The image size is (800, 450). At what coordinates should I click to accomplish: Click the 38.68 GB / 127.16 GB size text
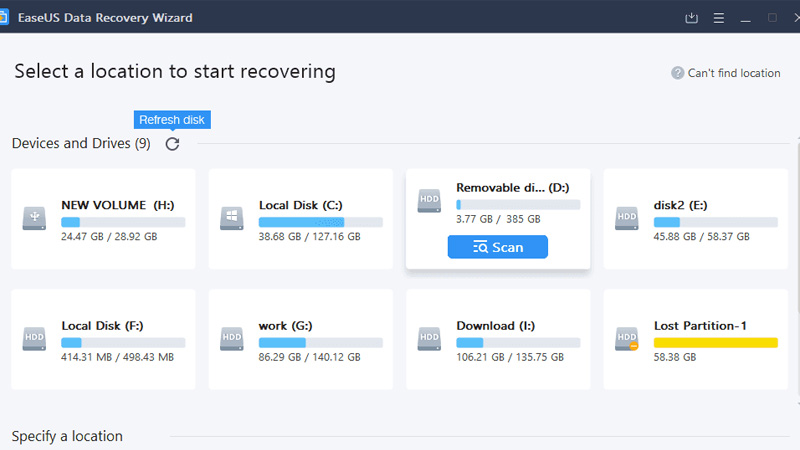[x=310, y=237]
